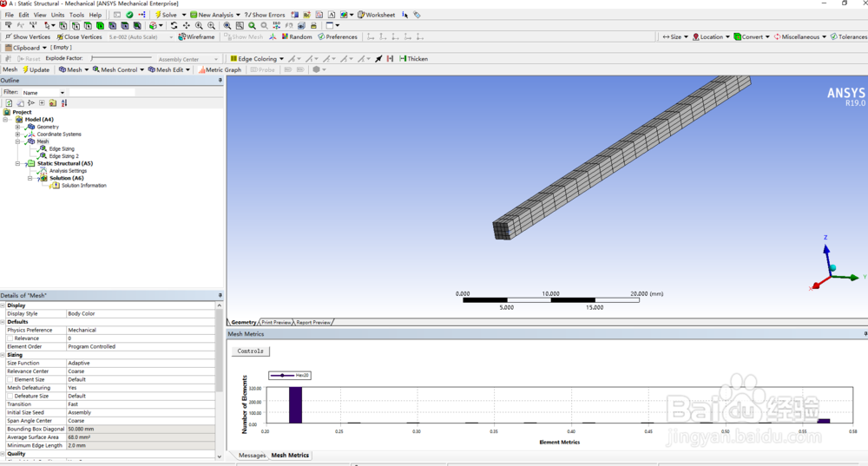Click the Update mesh button
Screen dimensions: 868x466
point(36,69)
